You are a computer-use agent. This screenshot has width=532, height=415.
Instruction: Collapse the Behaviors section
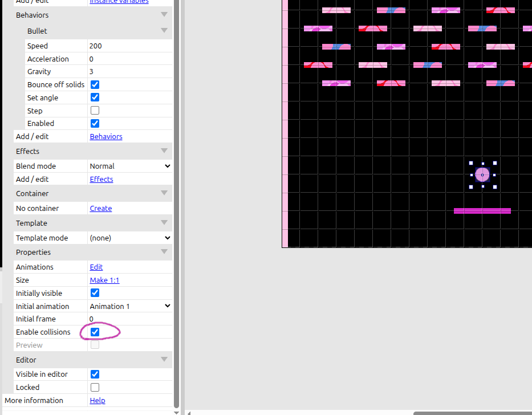[164, 15]
